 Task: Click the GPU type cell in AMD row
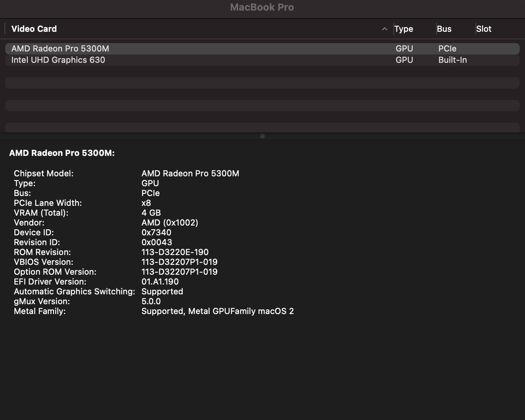(404, 48)
